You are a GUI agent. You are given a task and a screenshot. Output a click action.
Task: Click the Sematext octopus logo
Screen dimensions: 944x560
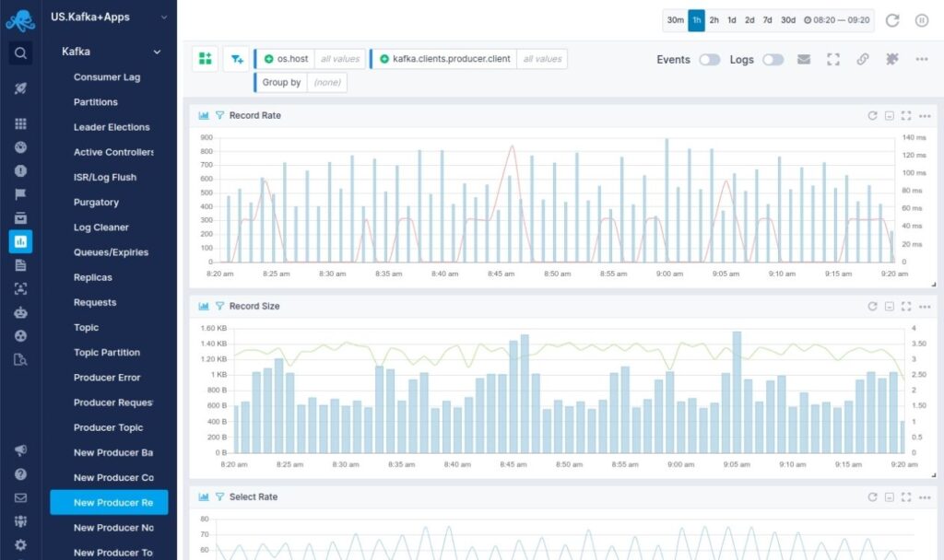(20, 20)
